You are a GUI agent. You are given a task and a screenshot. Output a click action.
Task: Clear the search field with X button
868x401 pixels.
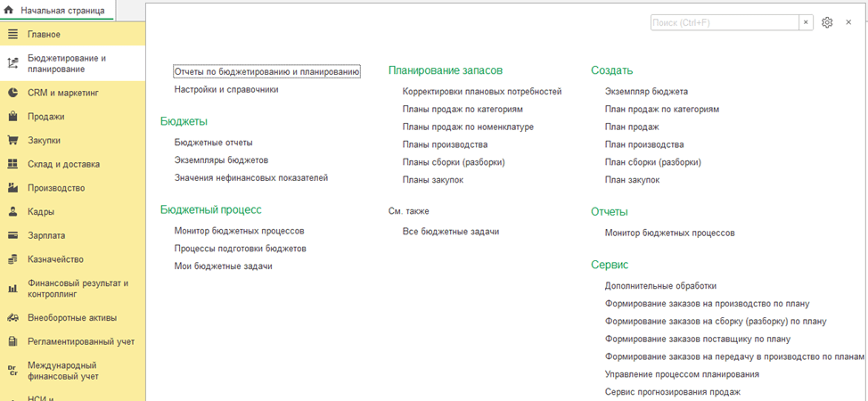point(805,22)
